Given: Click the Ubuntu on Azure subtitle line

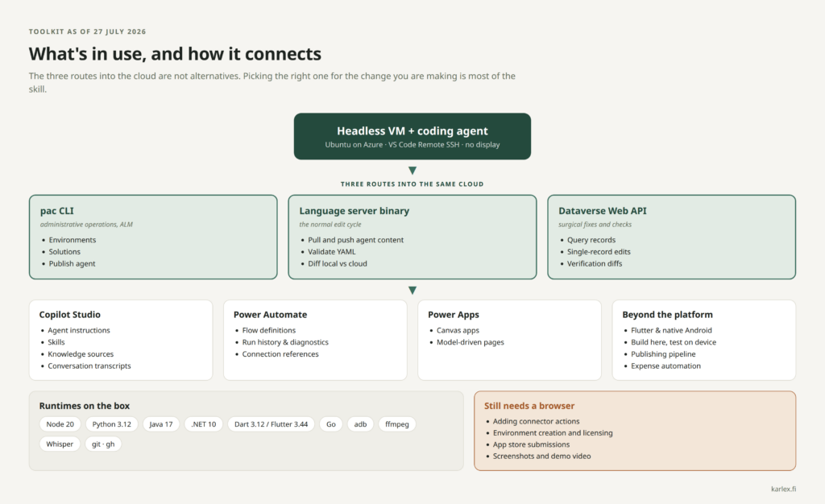Looking at the screenshot, I should 412,145.
